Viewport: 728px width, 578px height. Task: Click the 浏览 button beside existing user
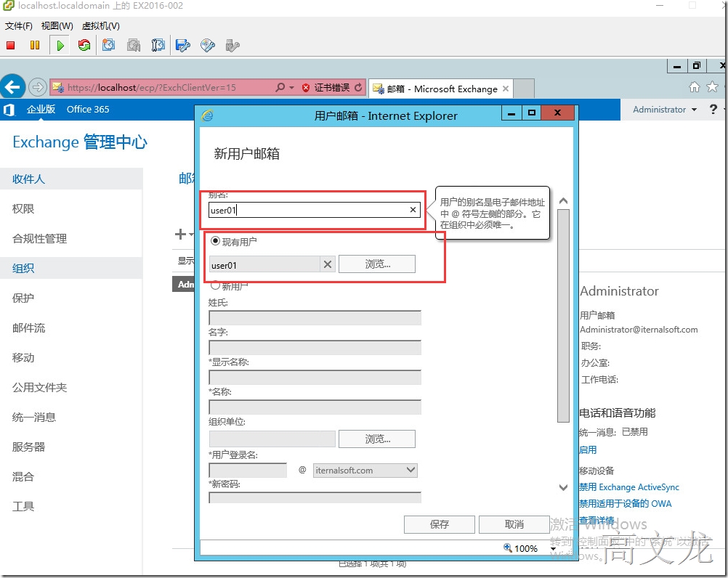tap(377, 264)
